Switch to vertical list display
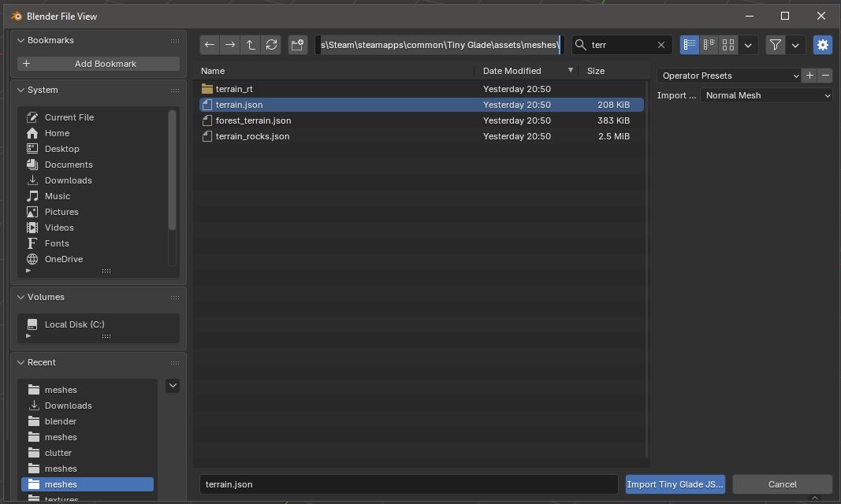 click(689, 45)
